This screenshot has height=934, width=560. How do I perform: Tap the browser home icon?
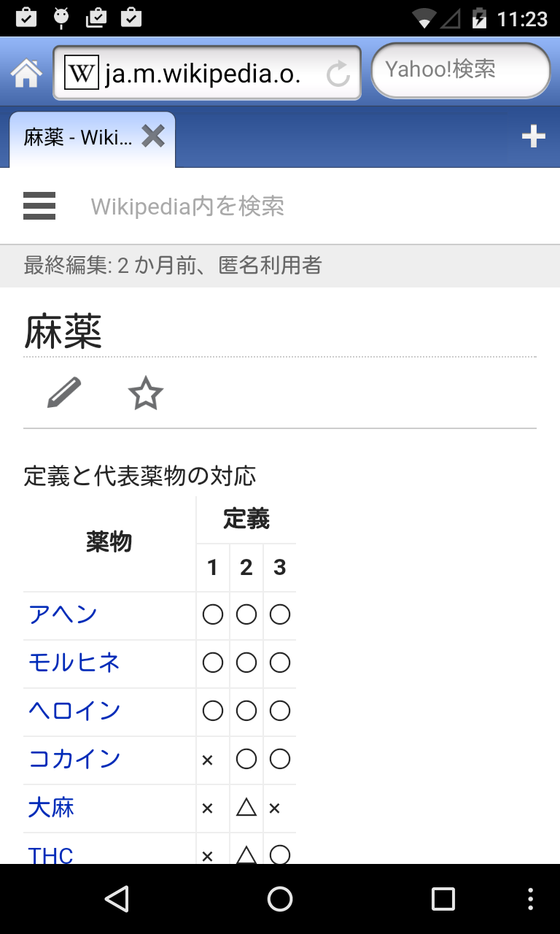pyautogui.click(x=26, y=72)
